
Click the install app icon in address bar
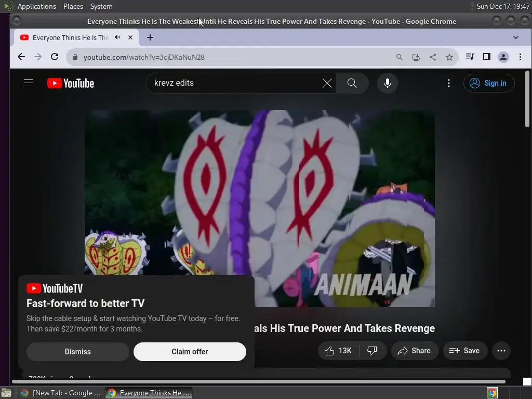tap(416, 57)
